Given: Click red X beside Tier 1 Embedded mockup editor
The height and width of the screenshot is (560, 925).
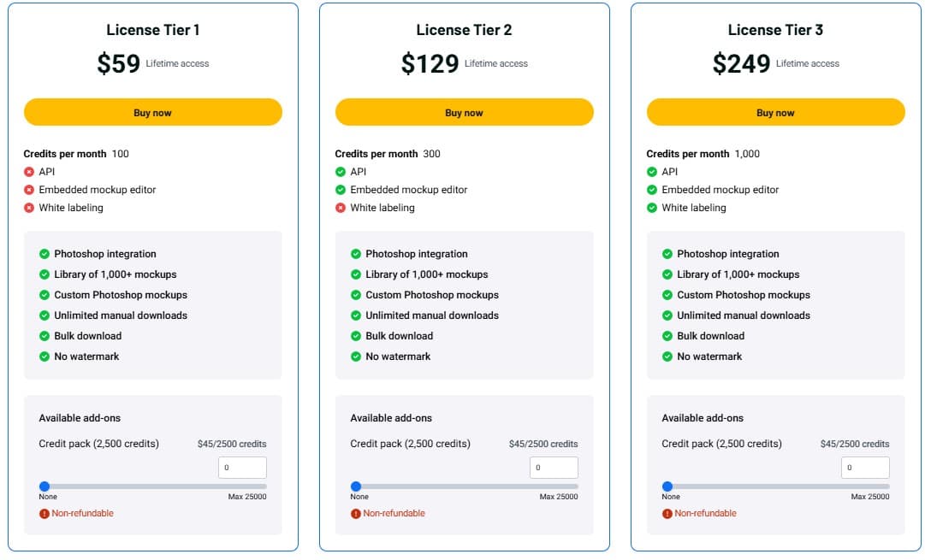Looking at the screenshot, I should 29,190.
